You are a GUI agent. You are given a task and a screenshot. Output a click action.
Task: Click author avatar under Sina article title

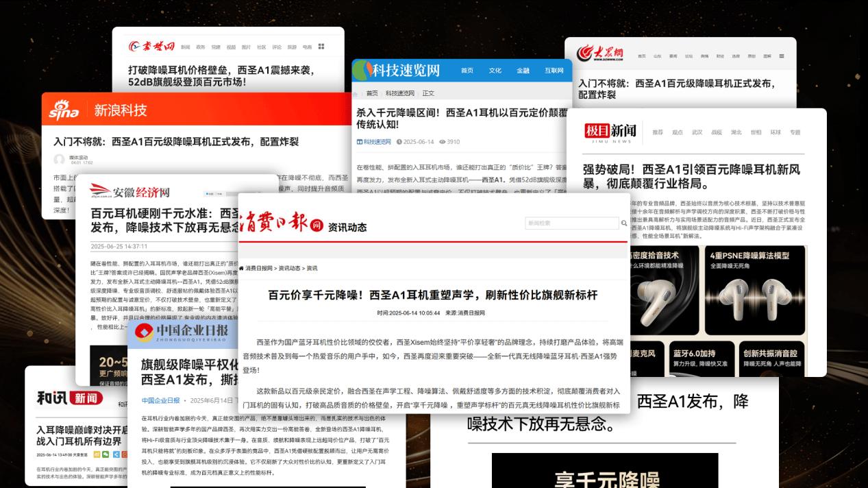[60, 160]
